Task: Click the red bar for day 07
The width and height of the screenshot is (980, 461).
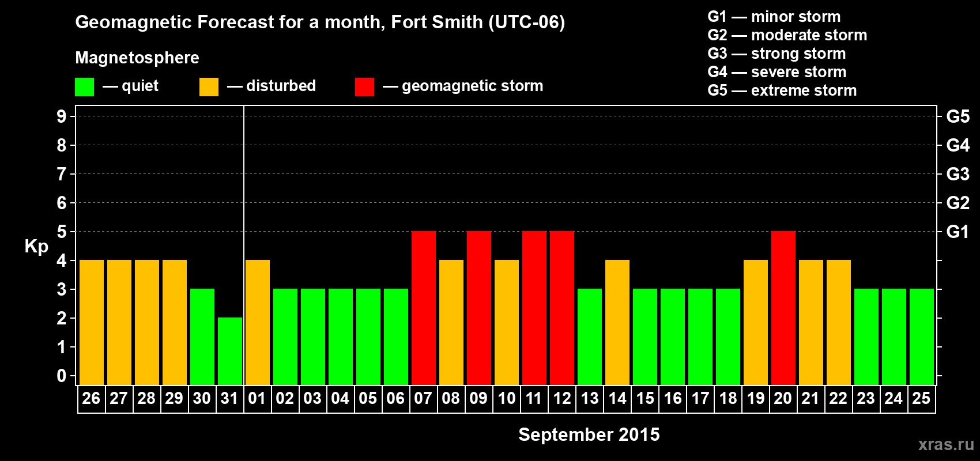Action: click(x=424, y=308)
